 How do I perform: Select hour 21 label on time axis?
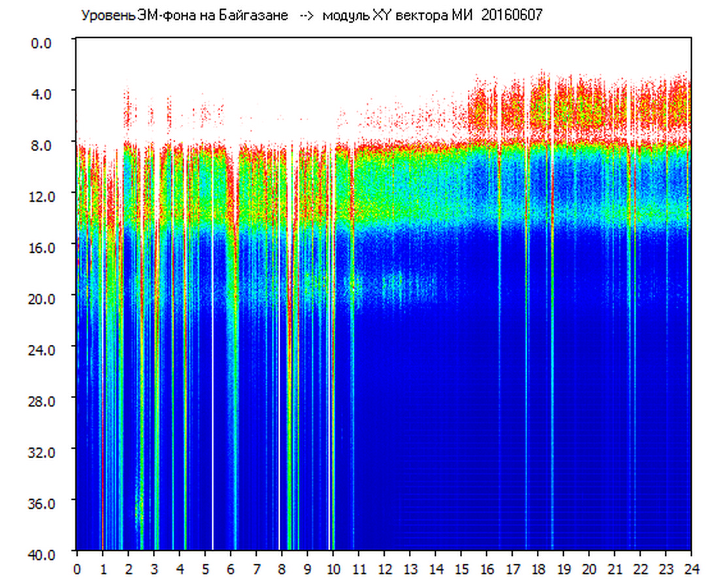pos(615,569)
